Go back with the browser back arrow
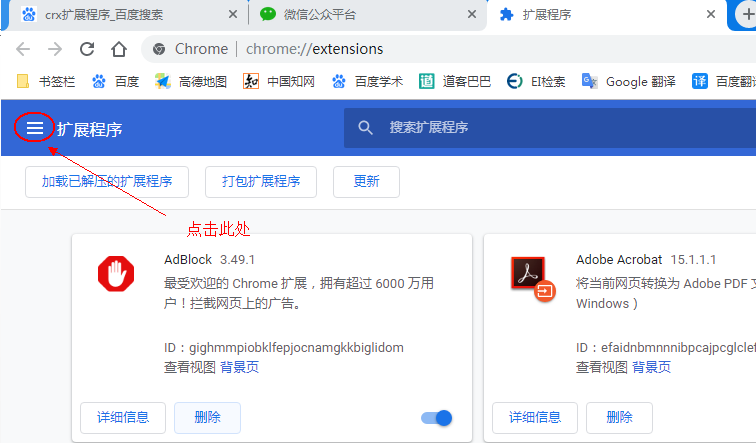The image size is (756, 443). pyautogui.click(x=23, y=49)
